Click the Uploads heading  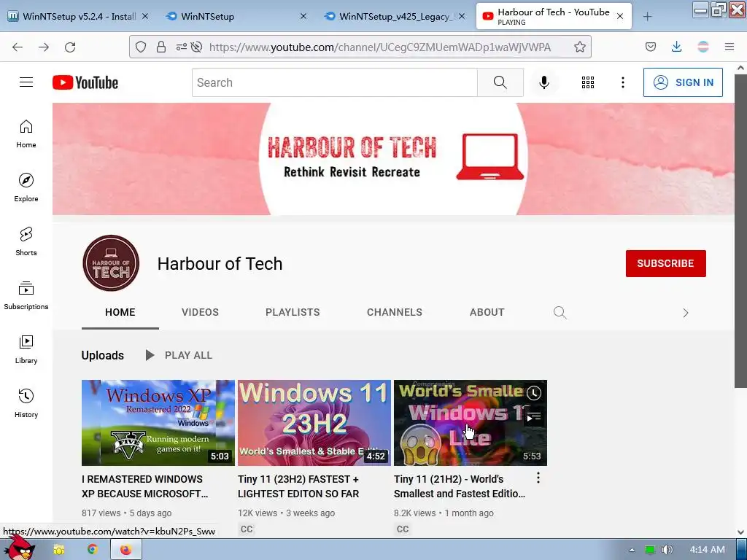click(x=102, y=355)
